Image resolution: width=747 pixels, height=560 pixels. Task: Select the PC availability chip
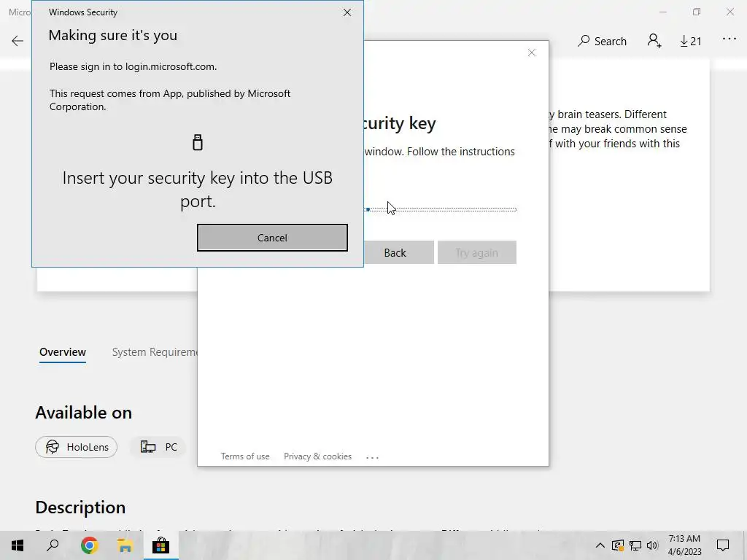pyautogui.click(x=159, y=447)
